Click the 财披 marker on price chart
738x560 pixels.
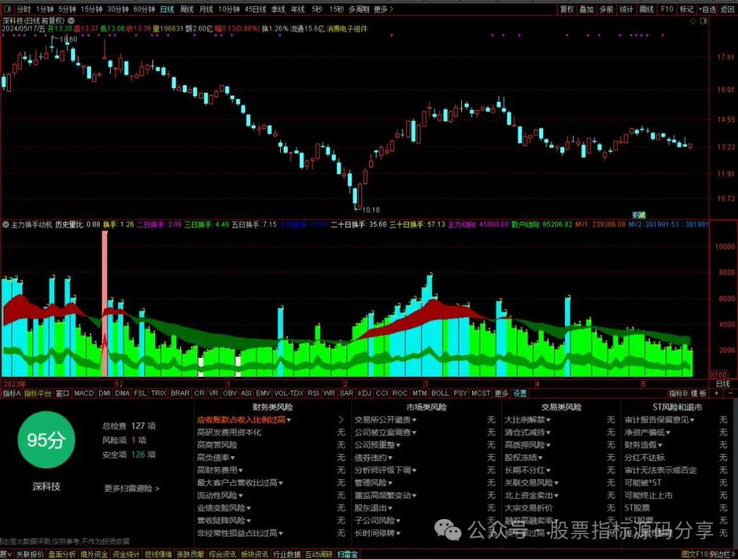(x=639, y=215)
